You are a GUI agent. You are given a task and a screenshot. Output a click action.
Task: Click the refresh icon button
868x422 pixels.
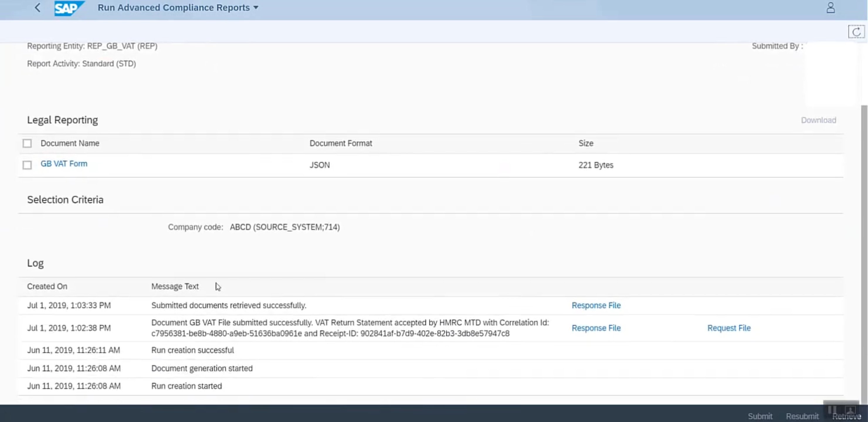click(x=856, y=32)
